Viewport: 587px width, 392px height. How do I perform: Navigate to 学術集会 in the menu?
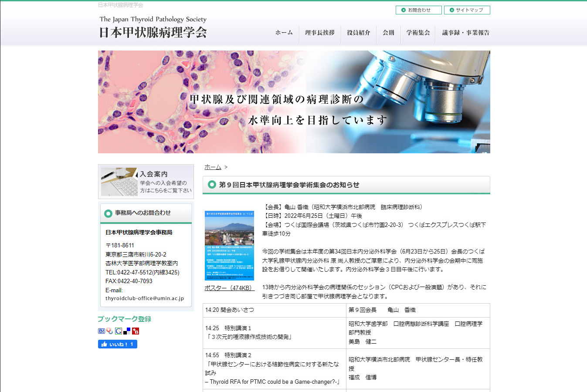click(x=418, y=33)
